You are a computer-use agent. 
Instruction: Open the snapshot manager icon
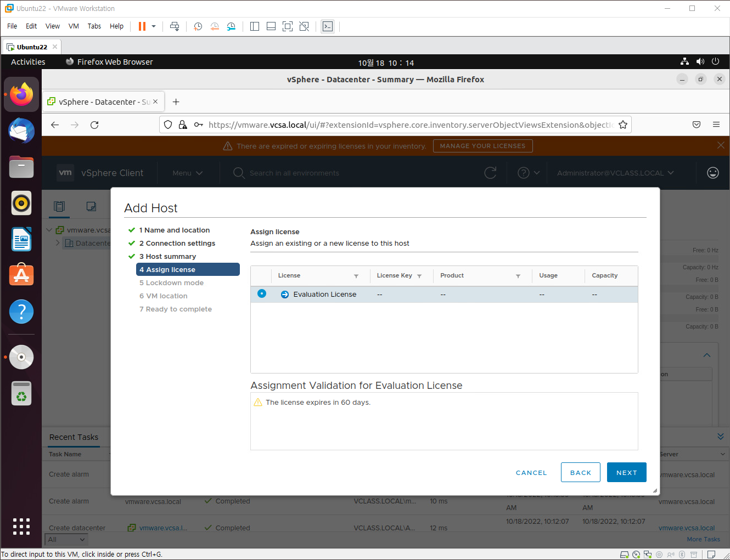pyautogui.click(x=231, y=26)
